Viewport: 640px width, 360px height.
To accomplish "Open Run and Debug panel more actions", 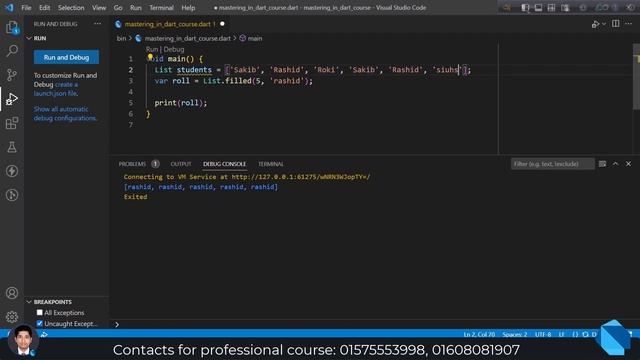I will point(97,24).
